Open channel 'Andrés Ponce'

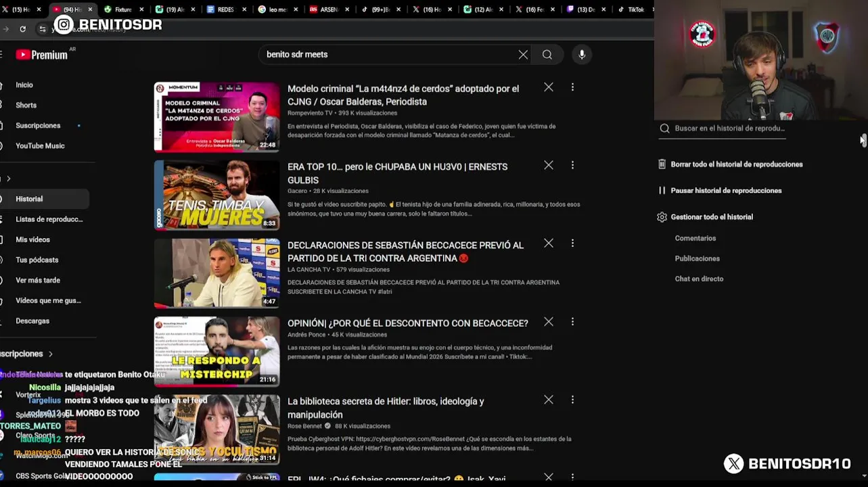point(306,334)
